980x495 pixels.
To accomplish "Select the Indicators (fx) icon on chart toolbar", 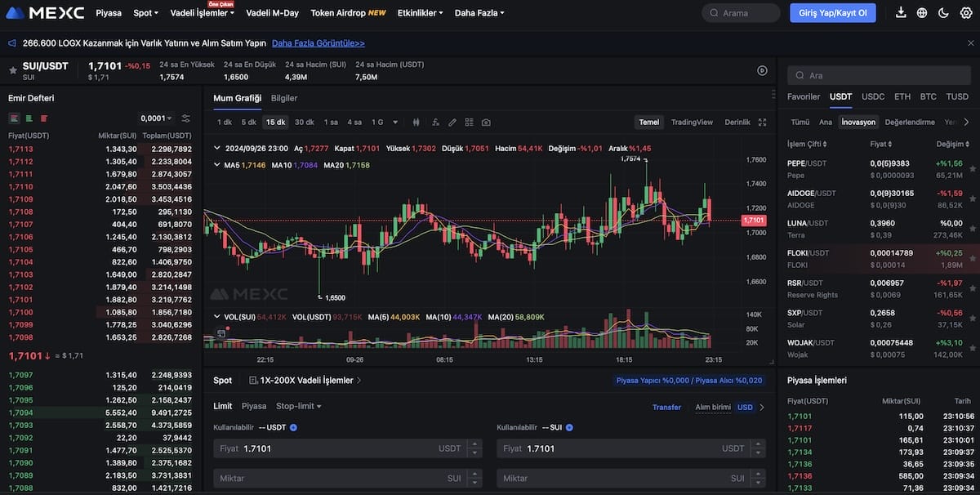I will 434,121.
